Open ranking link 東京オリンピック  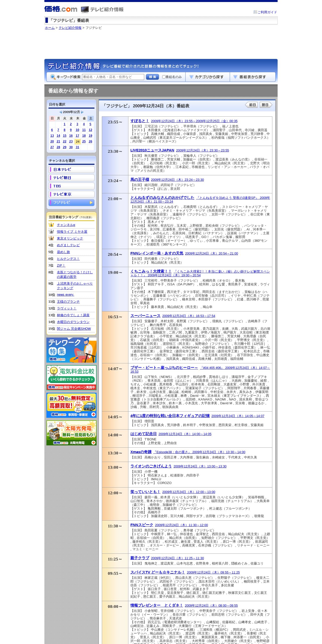point(70,238)
